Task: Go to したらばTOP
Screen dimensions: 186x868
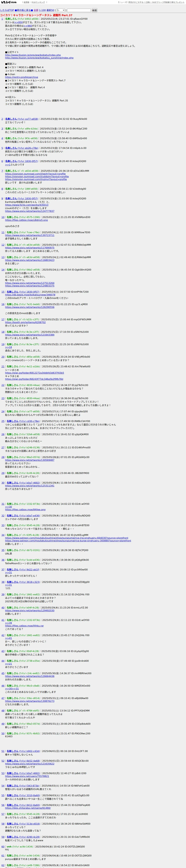Action: (7, 10)
